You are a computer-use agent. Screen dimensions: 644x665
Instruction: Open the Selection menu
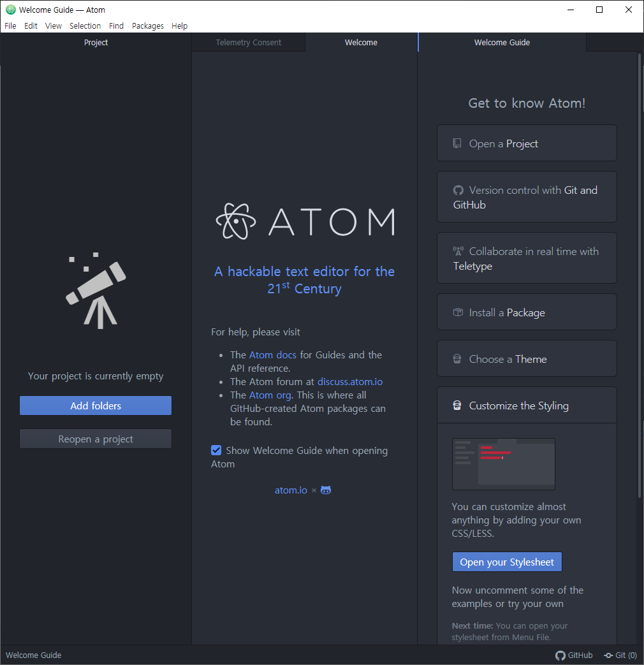[x=85, y=26]
